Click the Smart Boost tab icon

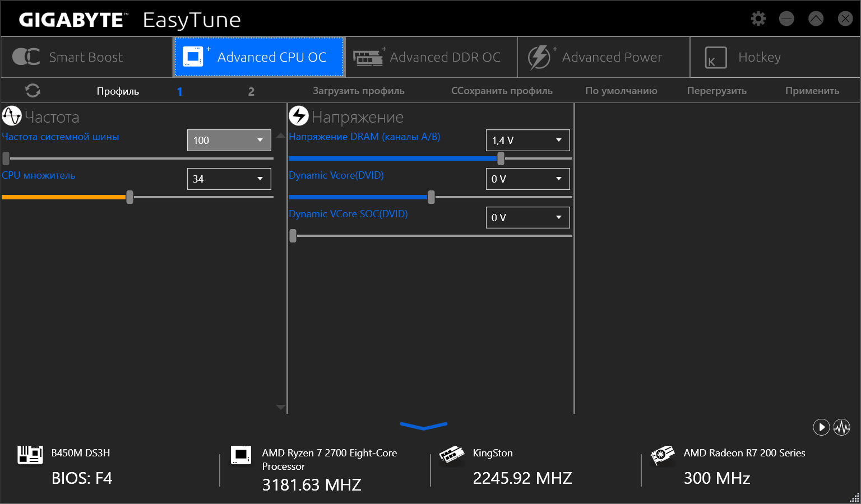pos(26,57)
